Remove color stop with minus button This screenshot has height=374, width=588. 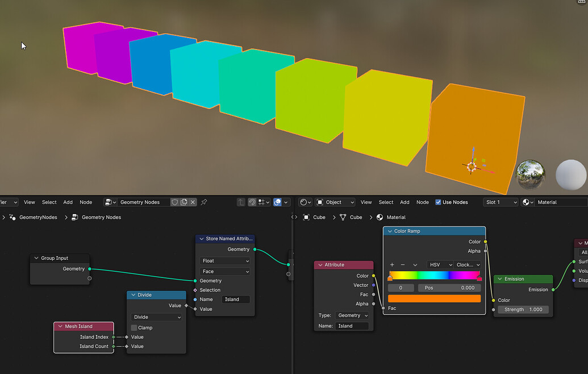(x=403, y=265)
